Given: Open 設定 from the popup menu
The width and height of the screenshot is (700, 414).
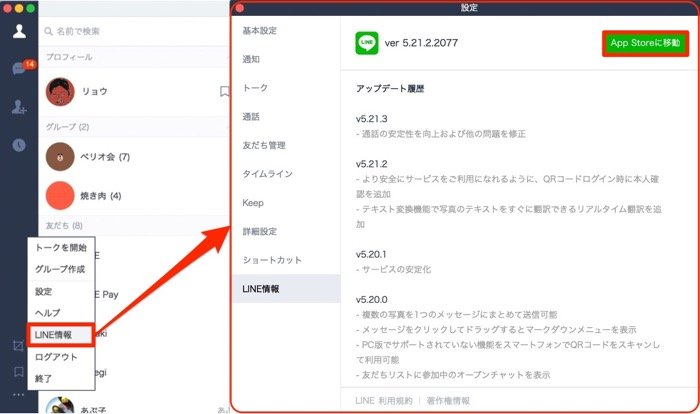Looking at the screenshot, I should pos(61,292).
